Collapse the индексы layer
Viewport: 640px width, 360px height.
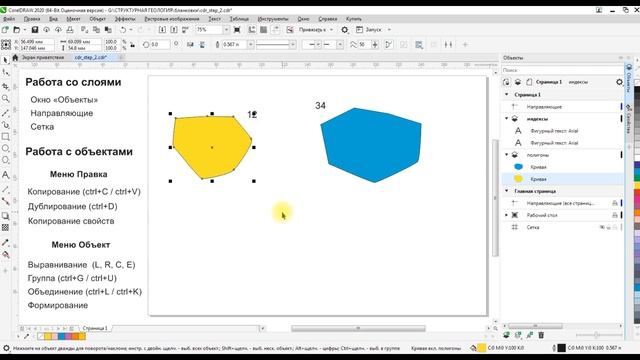(507, 119)
